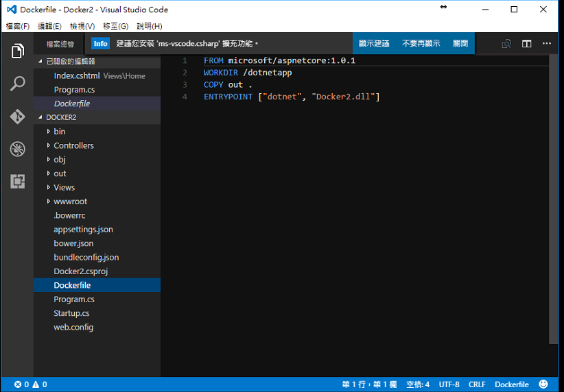Click the "Docker2.dll" string in editor
The height and width of the screenshot is (392, 564).
pos(344,97)
